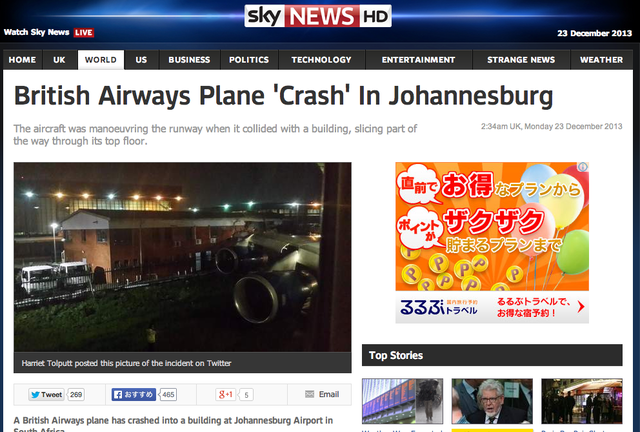This screenshot has height=432, width=640.
Task: Open the HOME navigation tab
Action: click(x=22, y=60)
